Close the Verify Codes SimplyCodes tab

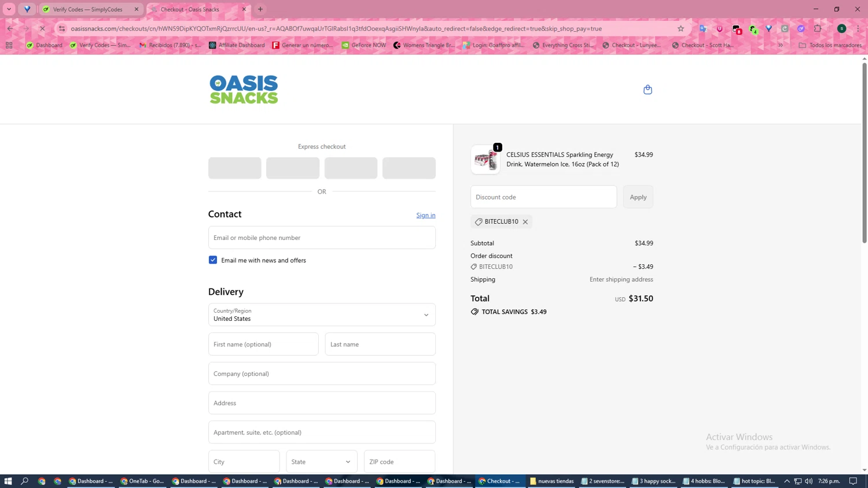pyautogui.click(x=137, y=9)
